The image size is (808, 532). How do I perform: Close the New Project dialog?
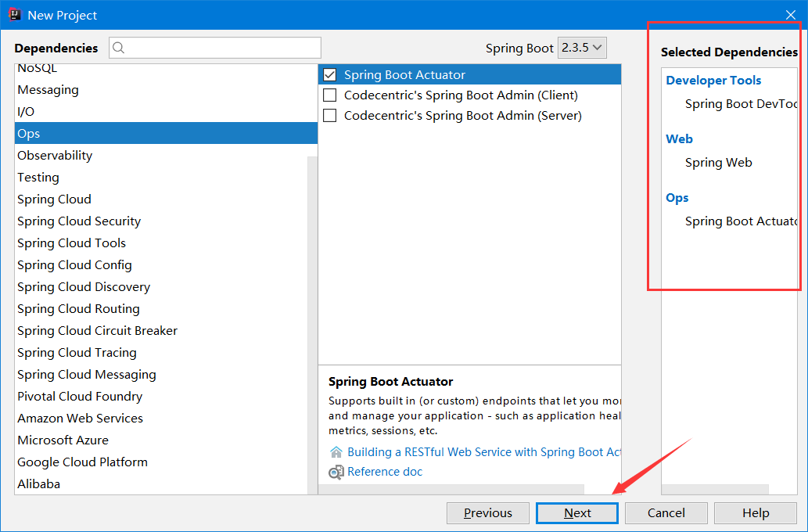click(x=791, y=15)
